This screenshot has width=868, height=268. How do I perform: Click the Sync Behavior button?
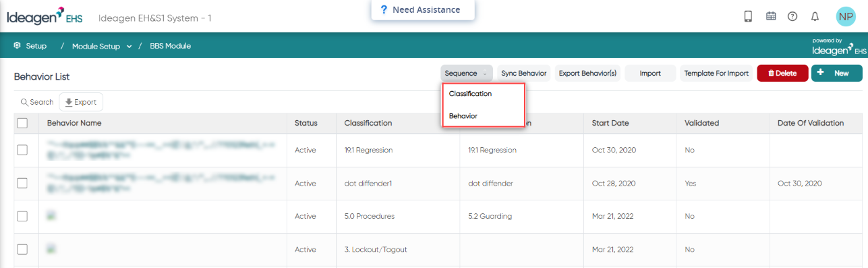pyautogui.click(x=524, y=73)
